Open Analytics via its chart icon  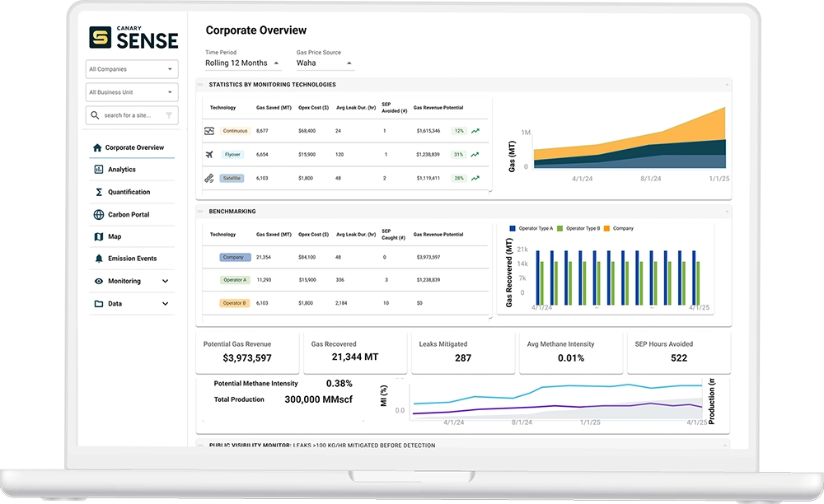[98, 169]
